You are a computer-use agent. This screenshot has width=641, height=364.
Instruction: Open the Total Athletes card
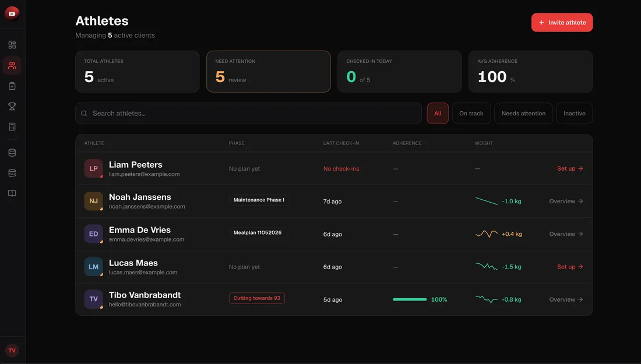point(138,72)
